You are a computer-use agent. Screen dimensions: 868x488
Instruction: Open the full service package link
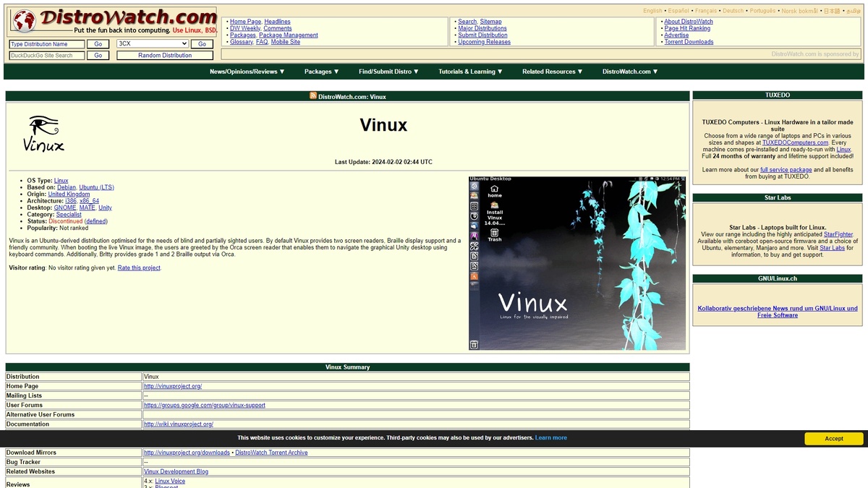[786, 170]
